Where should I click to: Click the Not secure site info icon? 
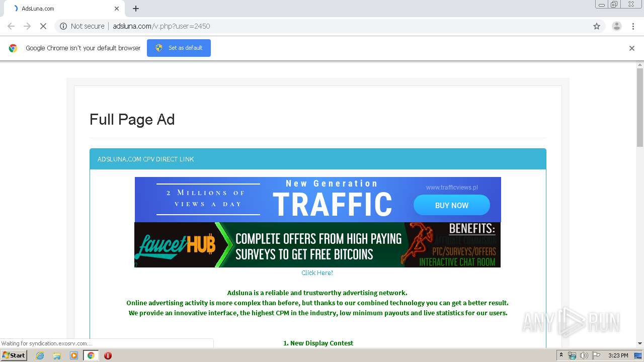63,26
